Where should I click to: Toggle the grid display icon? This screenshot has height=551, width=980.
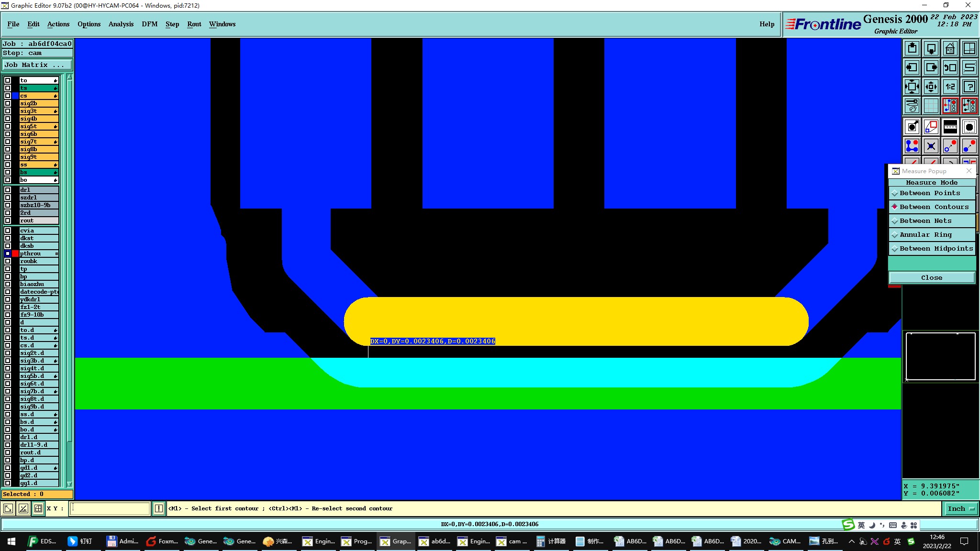click(931, 106)
